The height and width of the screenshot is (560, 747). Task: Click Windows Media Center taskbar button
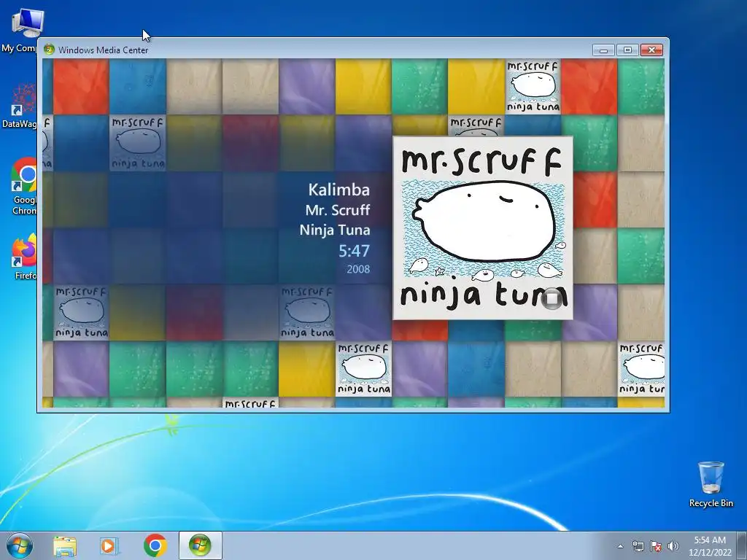point(200,545)
